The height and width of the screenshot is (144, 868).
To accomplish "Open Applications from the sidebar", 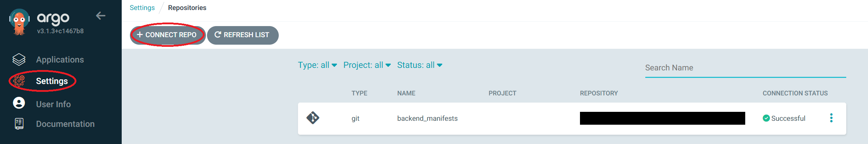I will coord(60,60).
